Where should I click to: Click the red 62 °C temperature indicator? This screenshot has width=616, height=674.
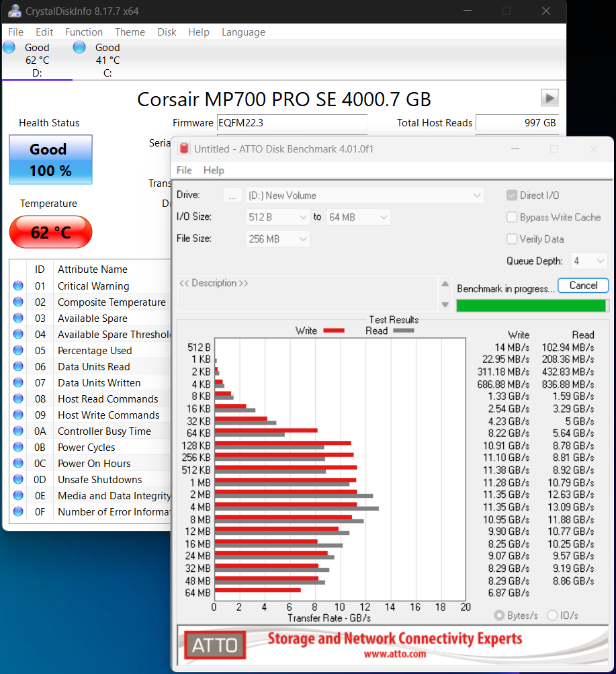50,233
